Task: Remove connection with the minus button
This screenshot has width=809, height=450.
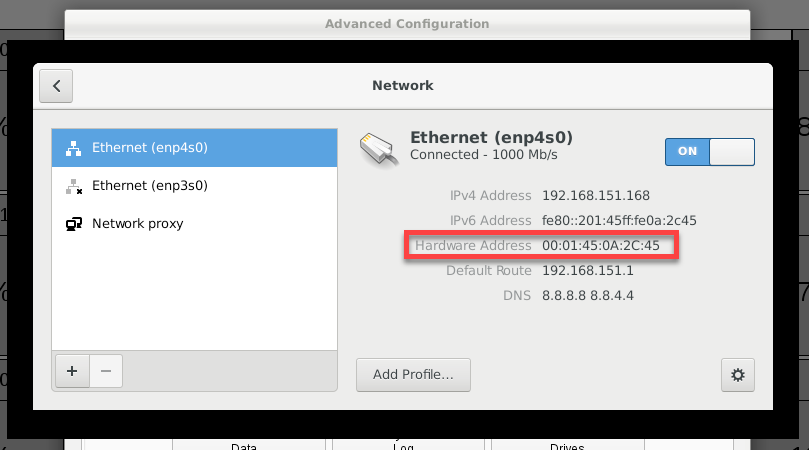Action: pos(106,371)
